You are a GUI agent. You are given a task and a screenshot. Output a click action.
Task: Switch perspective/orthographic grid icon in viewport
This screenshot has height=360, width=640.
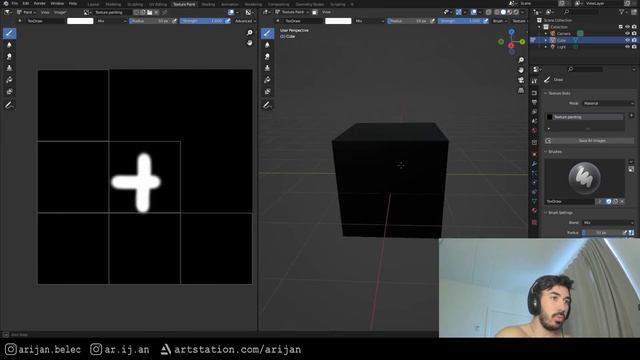[x=521, y=91]
